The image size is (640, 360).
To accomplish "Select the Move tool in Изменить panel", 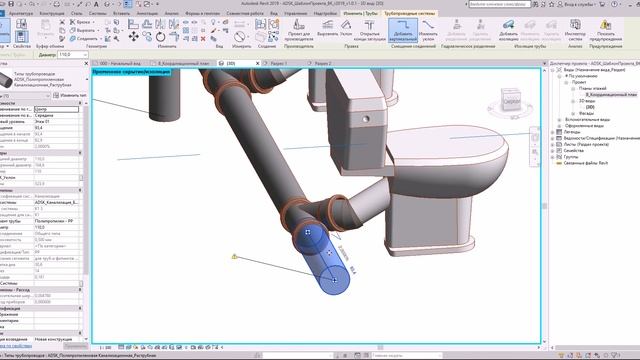I will pyautogui.click(x=133, y=37).
